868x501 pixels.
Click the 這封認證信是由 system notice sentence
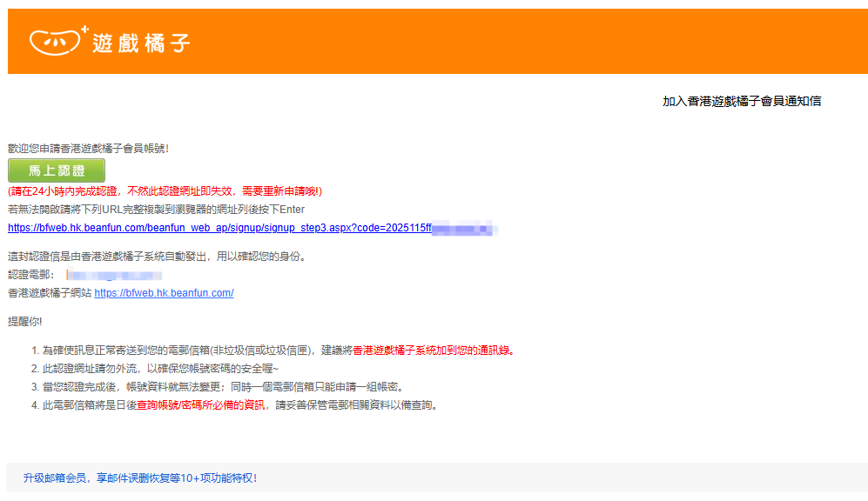pos(156,257)
